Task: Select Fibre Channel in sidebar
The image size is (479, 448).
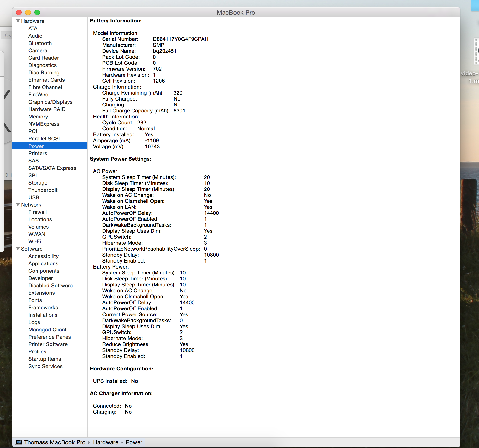Action: point(45,87)
